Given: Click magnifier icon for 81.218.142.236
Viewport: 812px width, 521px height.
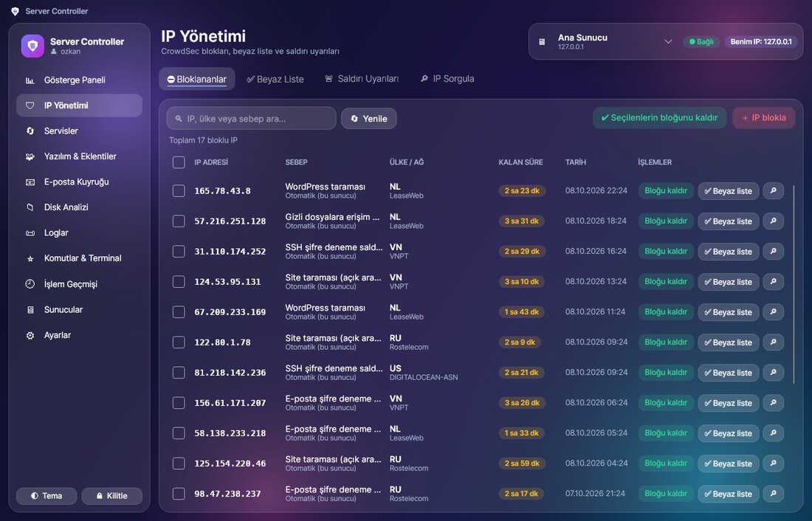Looking at the screenshot, I should click(773, 373).
